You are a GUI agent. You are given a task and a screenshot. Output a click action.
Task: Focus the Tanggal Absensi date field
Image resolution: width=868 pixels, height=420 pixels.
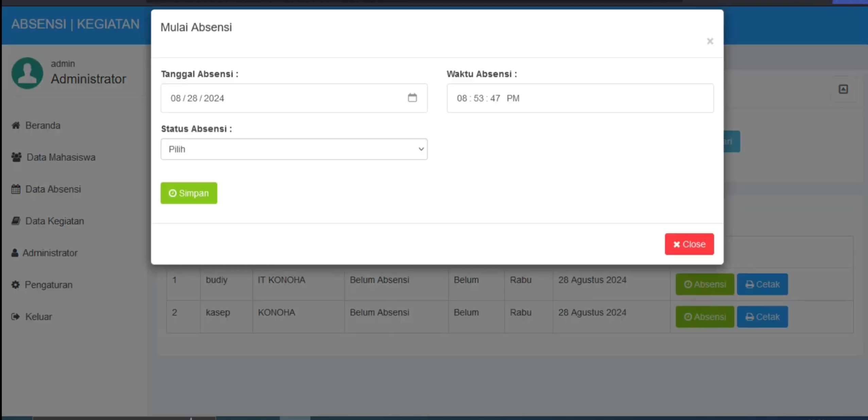pyautogui.click(x=294, y=98)
